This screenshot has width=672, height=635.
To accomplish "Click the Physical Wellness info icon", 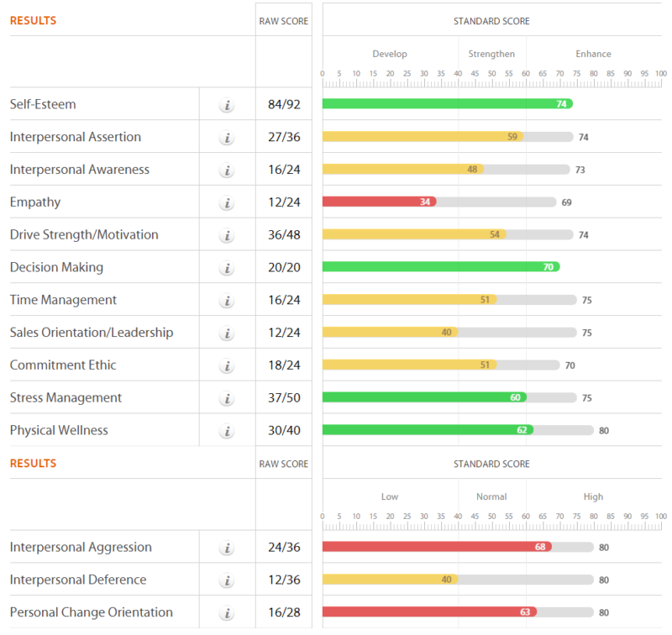I will click(227, 431).
